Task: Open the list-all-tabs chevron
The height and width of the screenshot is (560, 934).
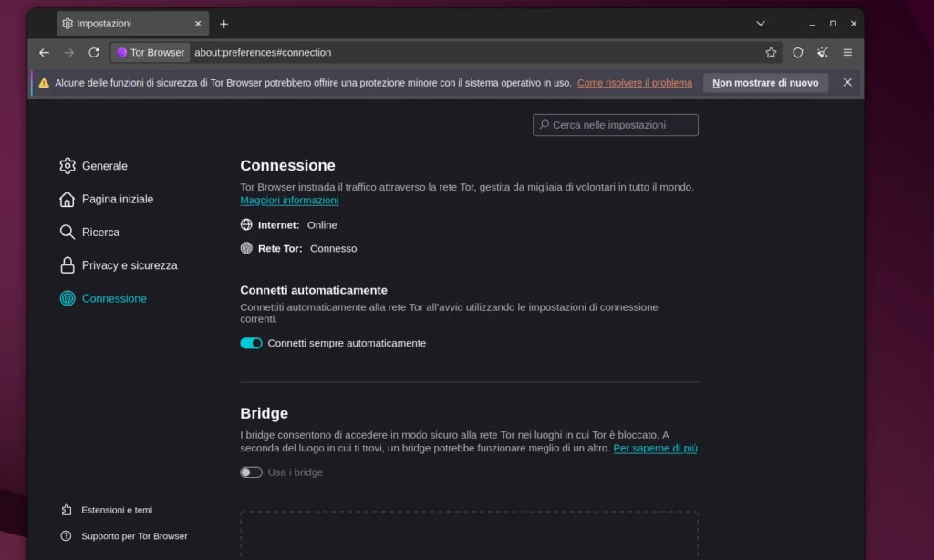Action: pyautogui.click(x=761, y=23)
